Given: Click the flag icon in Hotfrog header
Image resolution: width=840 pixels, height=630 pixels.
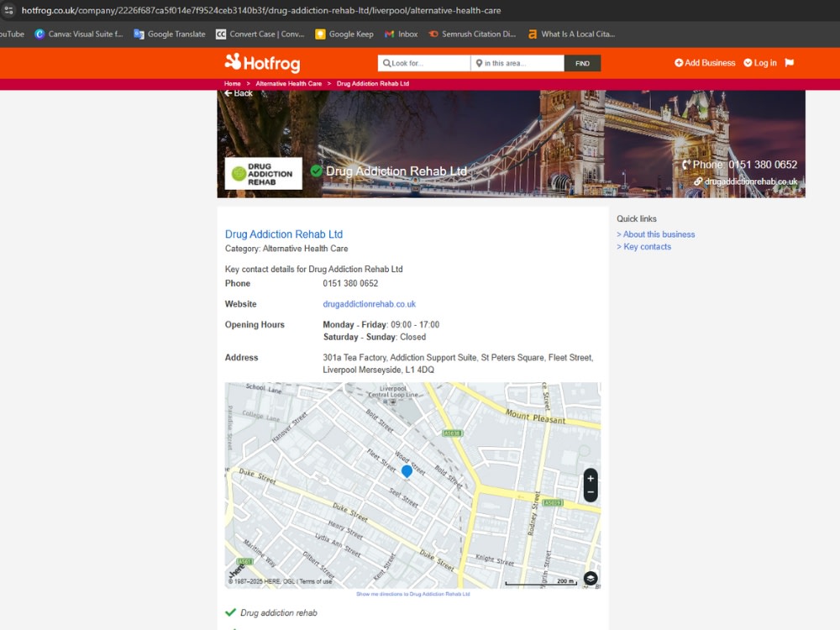Looking at the screenshot, I should pos(789,63).
